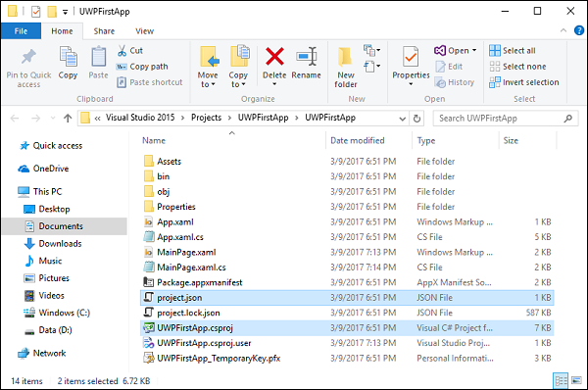The height and width of the screenshot is (390, 588).
Task: Refresh the current folder view
Action: click(x=416, y=119)
